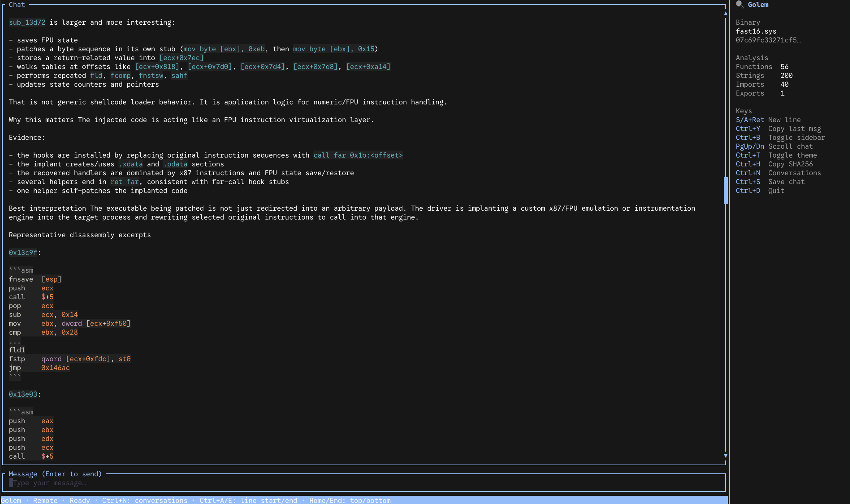
Task: Click 'Ready' in the bottom status bar
Action: [x=80, y=500]
